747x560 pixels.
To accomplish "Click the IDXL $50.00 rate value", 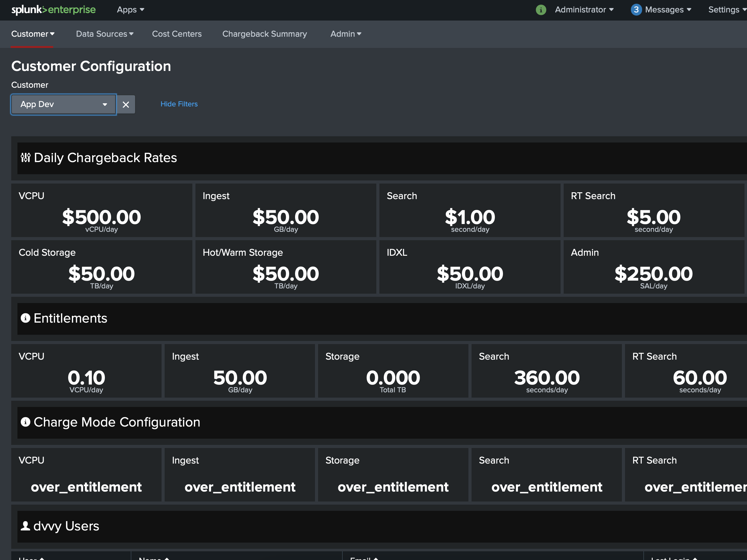I will tap(470, 274).
